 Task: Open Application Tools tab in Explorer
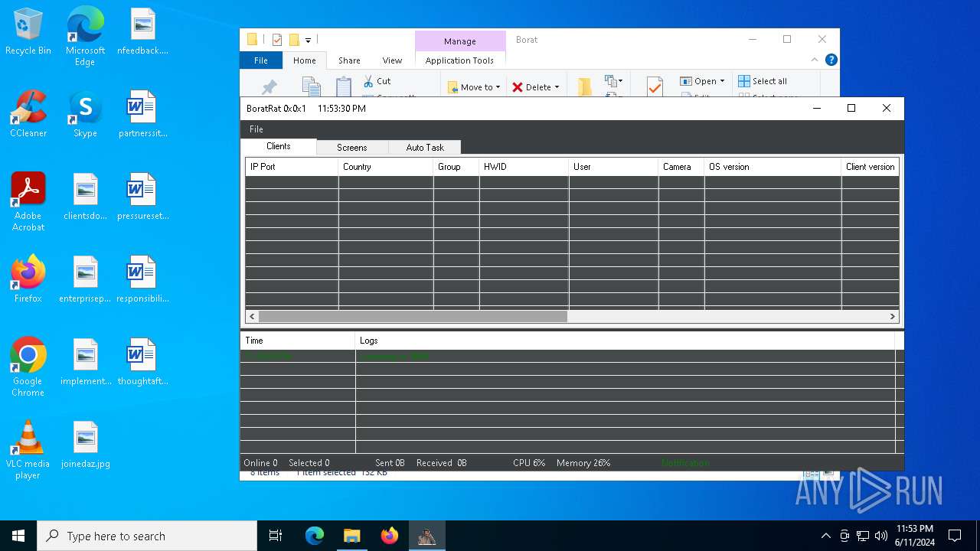pyautogui.click(x=460, y=60)
